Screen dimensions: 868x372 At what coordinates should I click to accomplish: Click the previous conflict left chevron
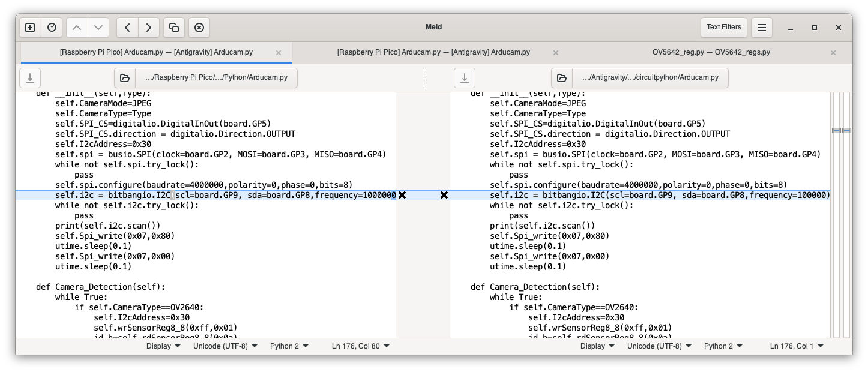click(127, 28)
